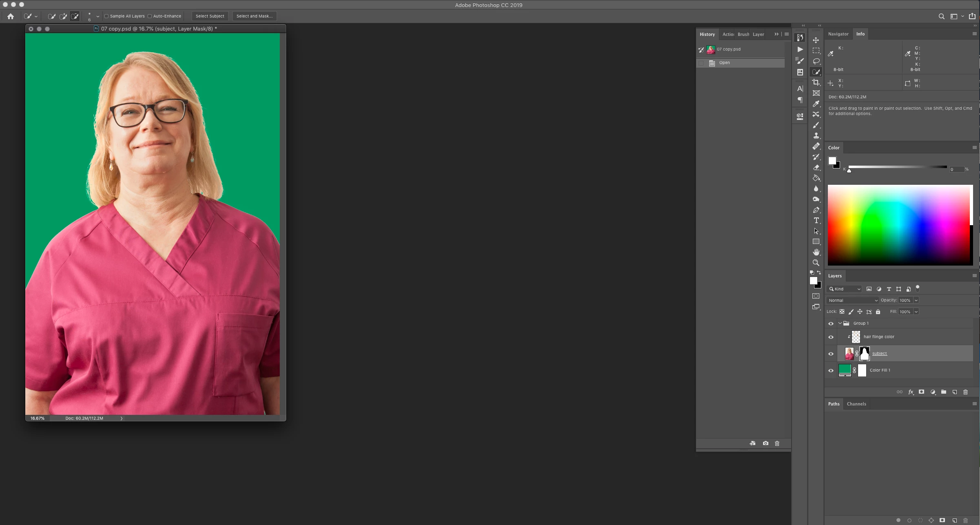The height and width of the screenshot is (525, 980).
Task: Click the Home icon in options bar
Action: coord(11,16)
